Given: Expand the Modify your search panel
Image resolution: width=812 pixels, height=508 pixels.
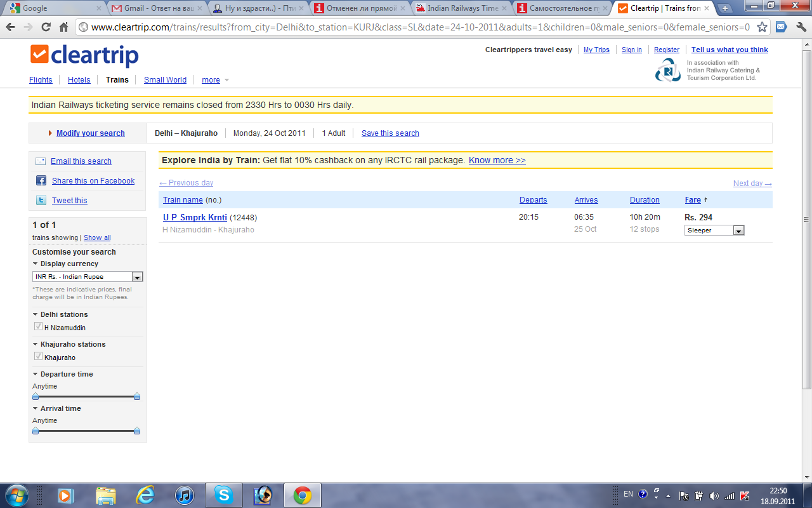Looking at the screenshot, I should pos(90,133).
